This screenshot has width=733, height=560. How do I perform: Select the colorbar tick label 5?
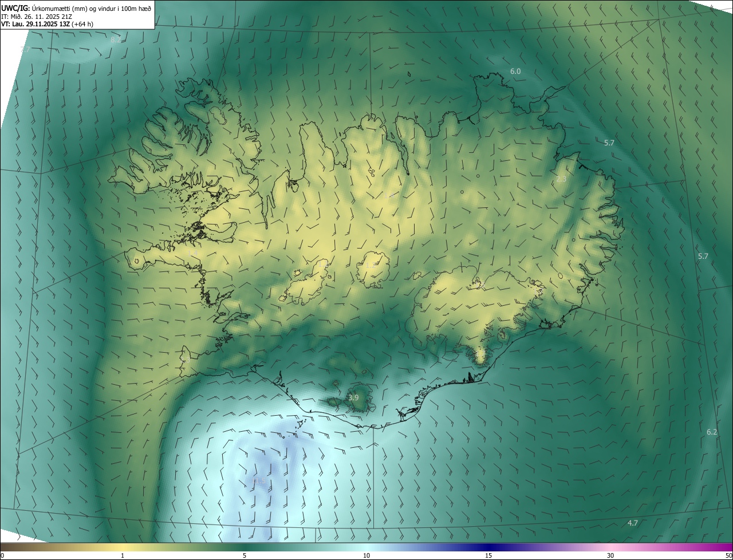pyautogui.click(x=245, y=555)
